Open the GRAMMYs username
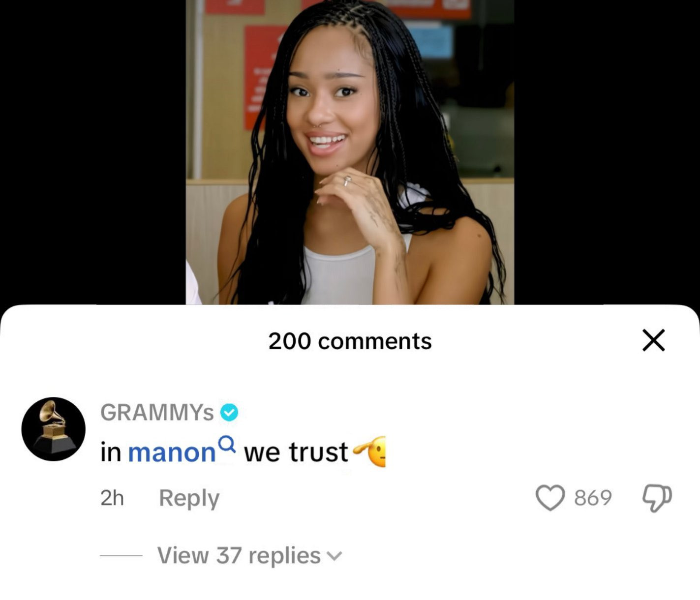 [157, 412]
